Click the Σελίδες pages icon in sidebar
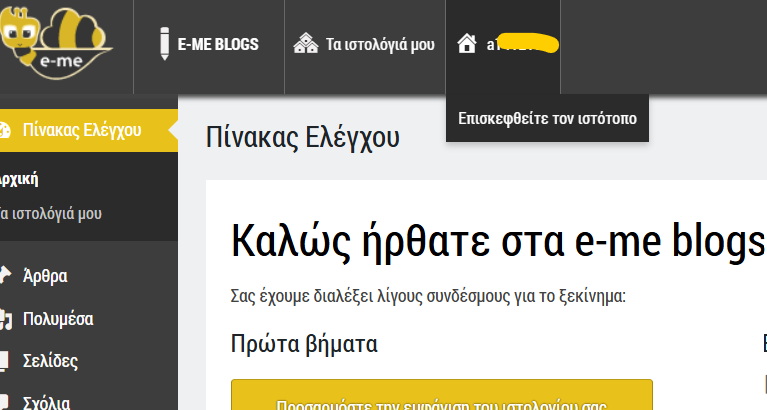This screenshot has height=410, width=767. pyautogui.click(x=5, y=361)
